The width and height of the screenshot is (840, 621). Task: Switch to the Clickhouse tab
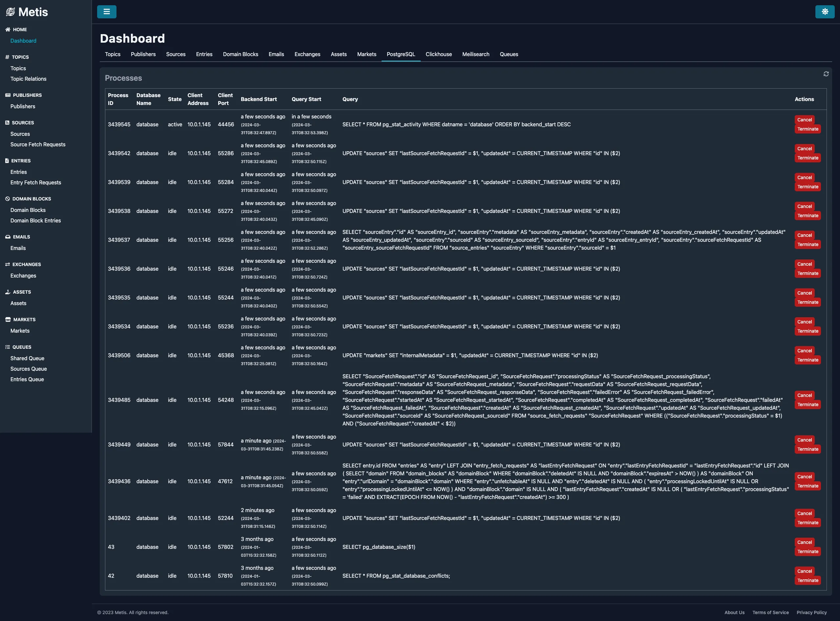point(438,54)
